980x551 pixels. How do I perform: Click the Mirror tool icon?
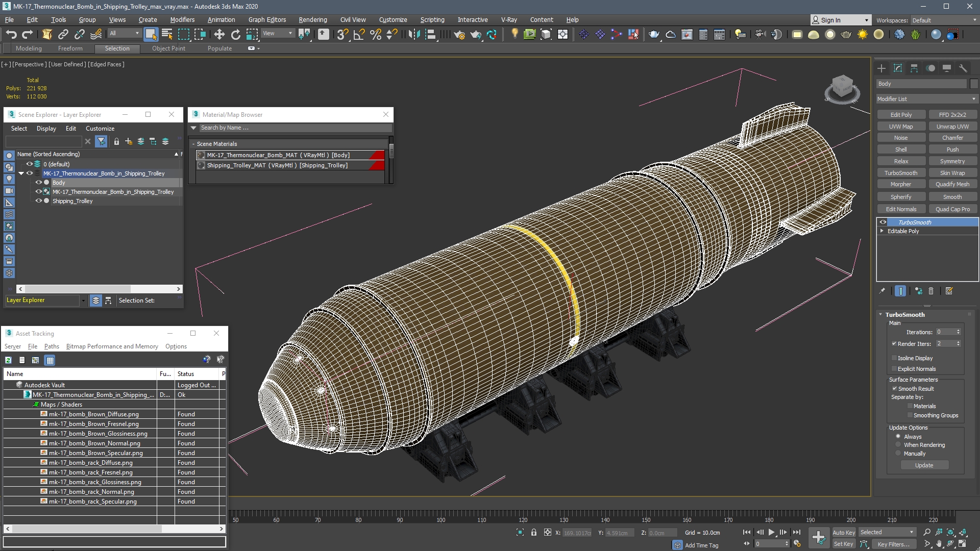click(414, 34)
